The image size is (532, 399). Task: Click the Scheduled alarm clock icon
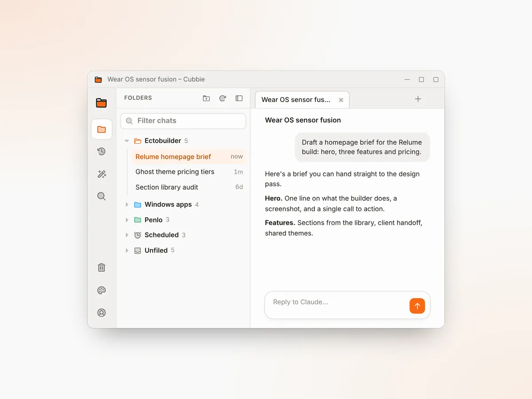tap(137, 235)
